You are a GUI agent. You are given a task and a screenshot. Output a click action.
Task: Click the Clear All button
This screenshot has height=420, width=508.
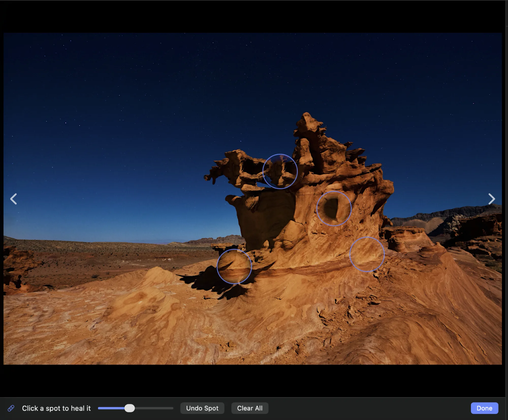pos(250,408)
